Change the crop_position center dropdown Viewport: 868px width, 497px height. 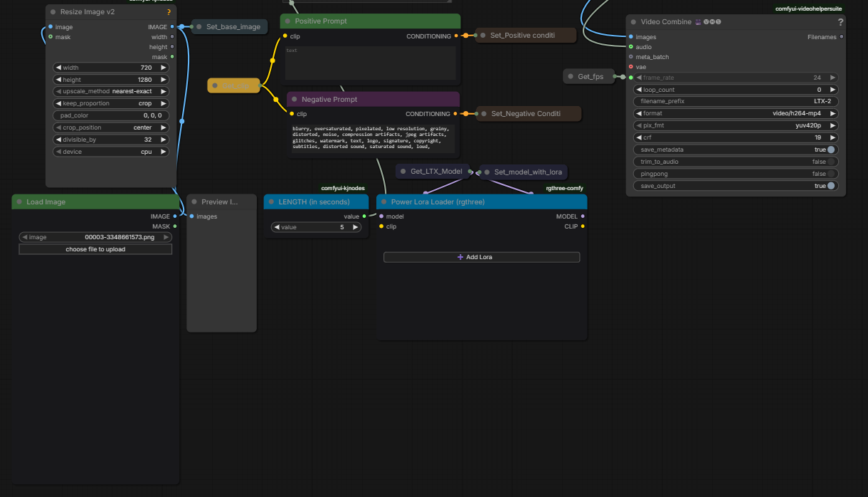pyautogui.click(x=112, y=127)
